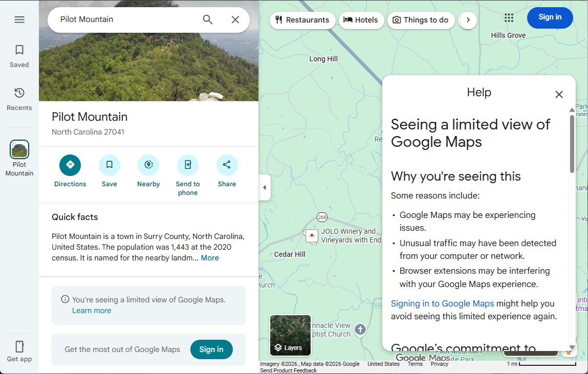Screen dimensions: 588x374
Task: Open the Google apps grid
Action: coord(508,18)
